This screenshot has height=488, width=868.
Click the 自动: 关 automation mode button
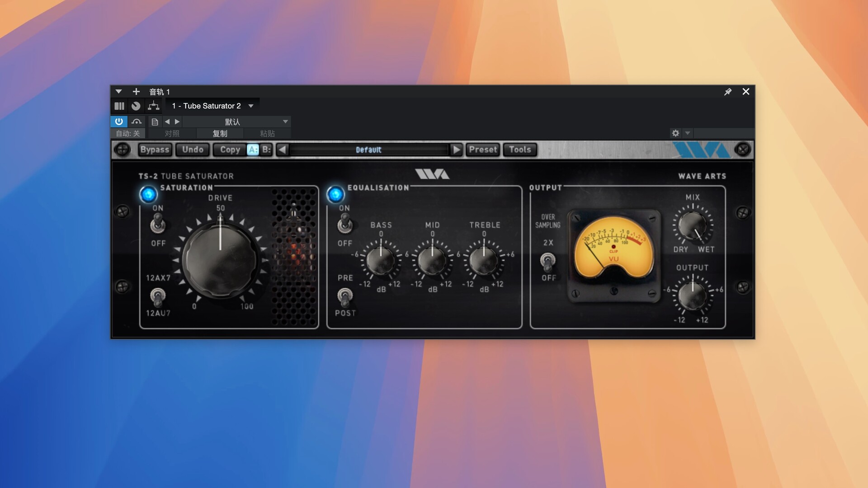[128, 133]
